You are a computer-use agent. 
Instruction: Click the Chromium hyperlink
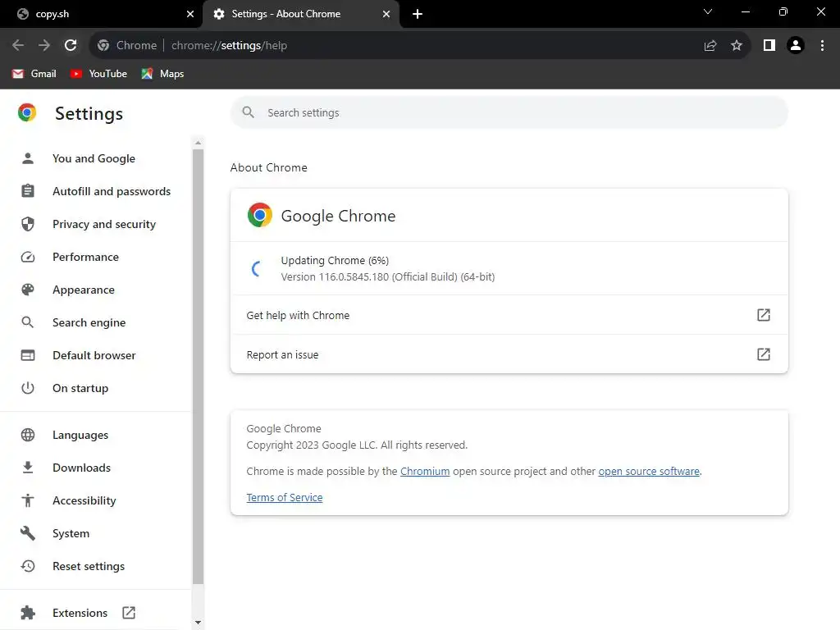[425, 472]
